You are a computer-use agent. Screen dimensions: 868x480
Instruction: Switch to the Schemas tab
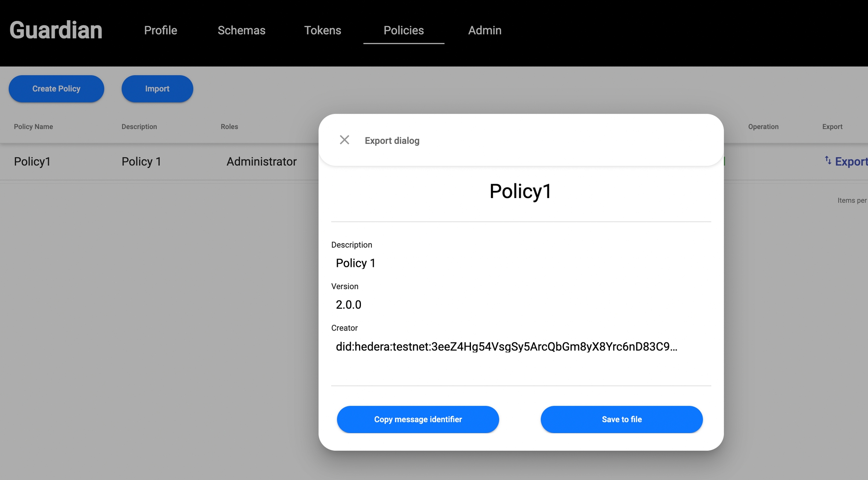pyautogui.click(x=241, y=30)
